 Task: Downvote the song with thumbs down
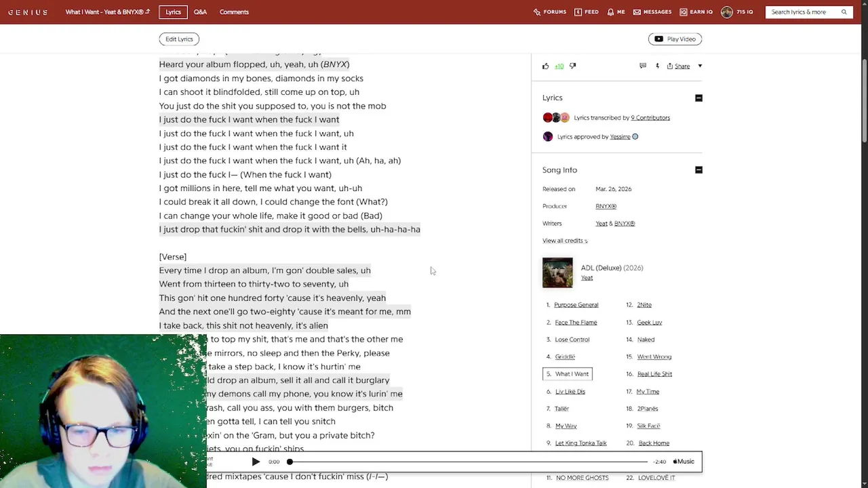pos(573,66)
